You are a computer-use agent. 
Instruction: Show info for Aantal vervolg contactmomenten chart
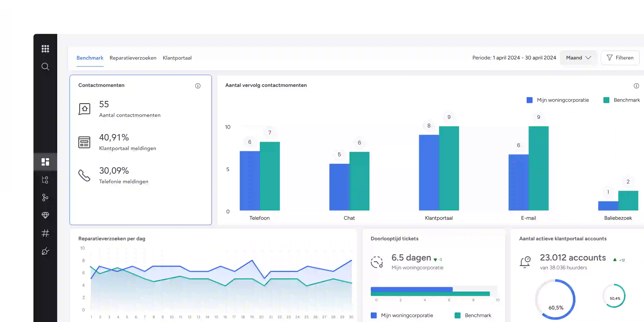tap(636, 86)
